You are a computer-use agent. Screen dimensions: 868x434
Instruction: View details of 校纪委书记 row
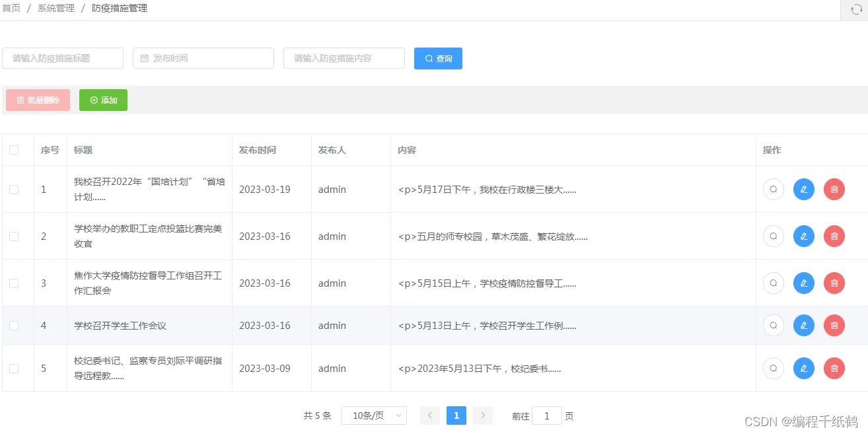(x=774, y=369)
